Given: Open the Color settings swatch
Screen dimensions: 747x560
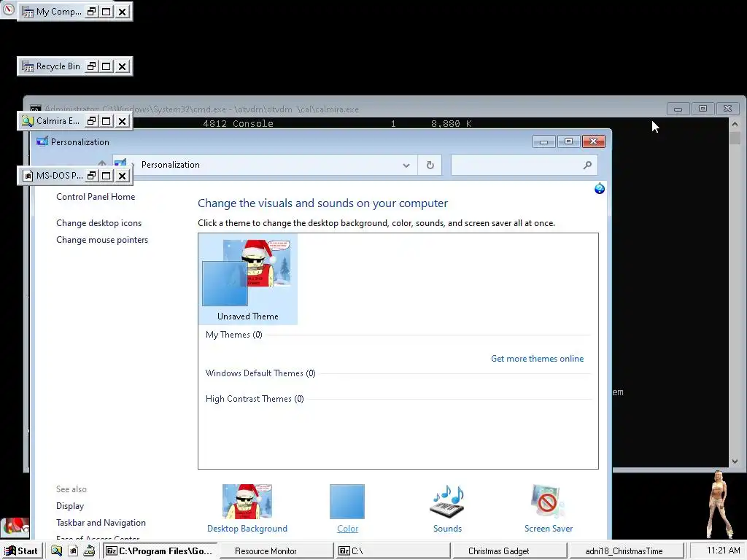Looking at the screenshot, I should point(347,502).
